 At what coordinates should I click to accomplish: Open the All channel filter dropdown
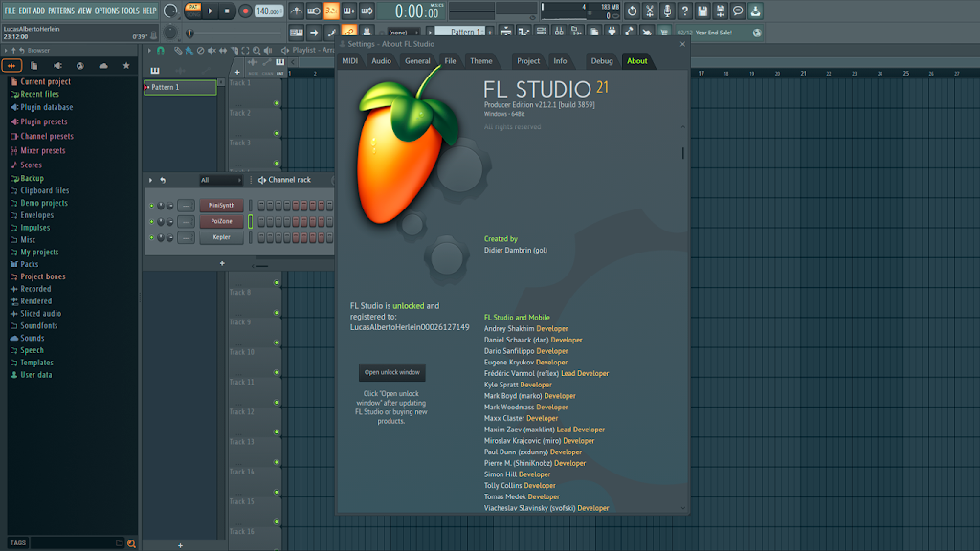pyautogui.click(x=220, y=180)
